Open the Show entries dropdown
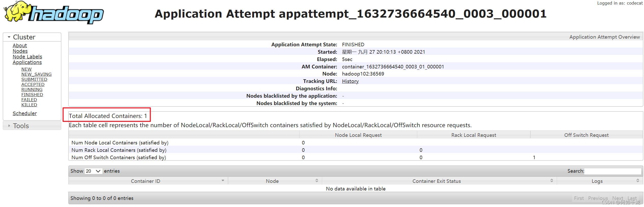644x207 pixels. click(x=93, y=171)
